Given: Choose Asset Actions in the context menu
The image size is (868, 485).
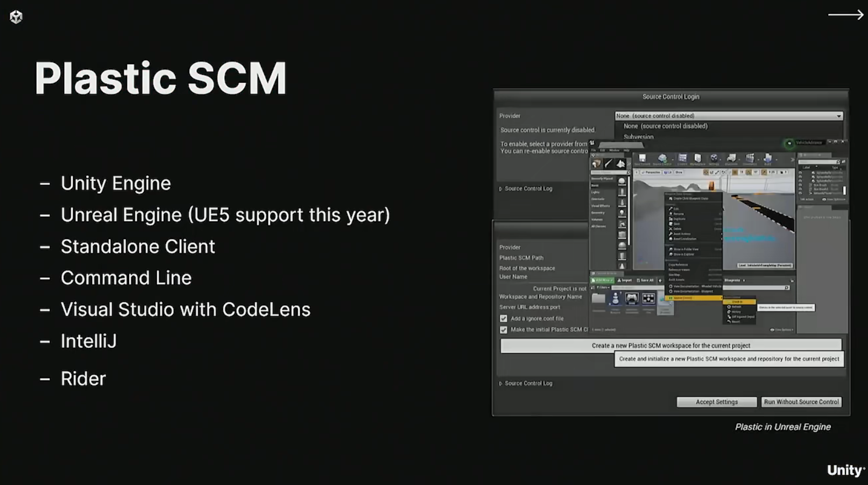Looking at the screenshot, I should coord(682,234).
